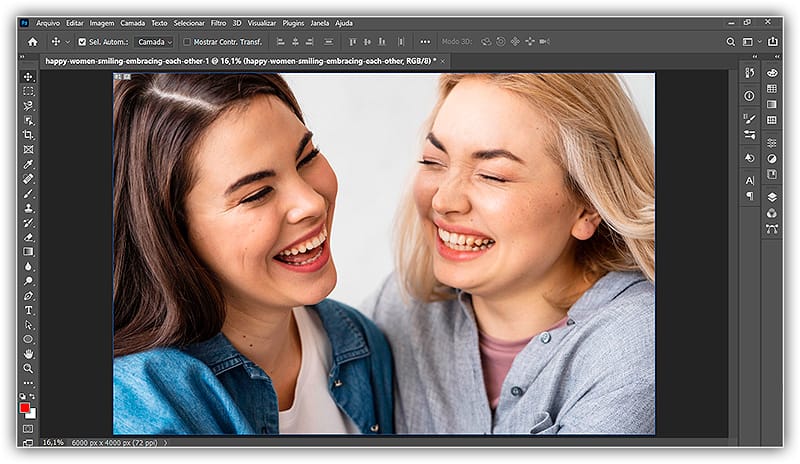Viewport: 800px width, 464px height.
Task: Select the Blur tool
Action: 28,266
